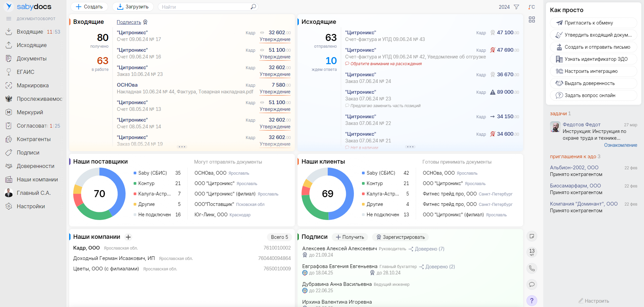Image resolution: width=644 pixels, height=307 pixels.
Task: Click Утверждение status for Счет № 17
Action: coord(275,39)
